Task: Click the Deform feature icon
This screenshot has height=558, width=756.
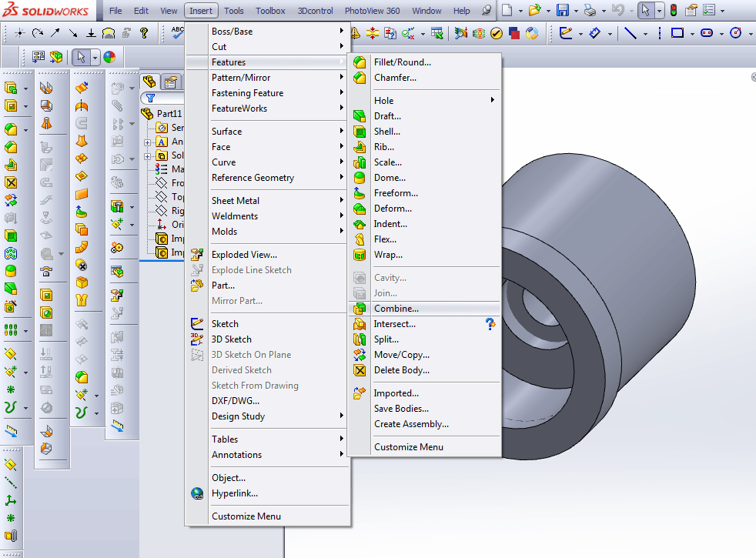Action: click(x=360, y=209)
